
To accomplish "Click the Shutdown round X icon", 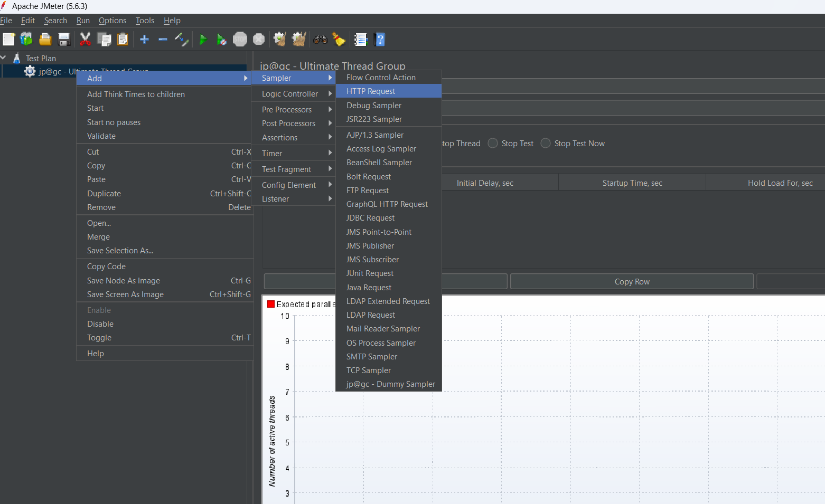I will click(x=259, y=39).
